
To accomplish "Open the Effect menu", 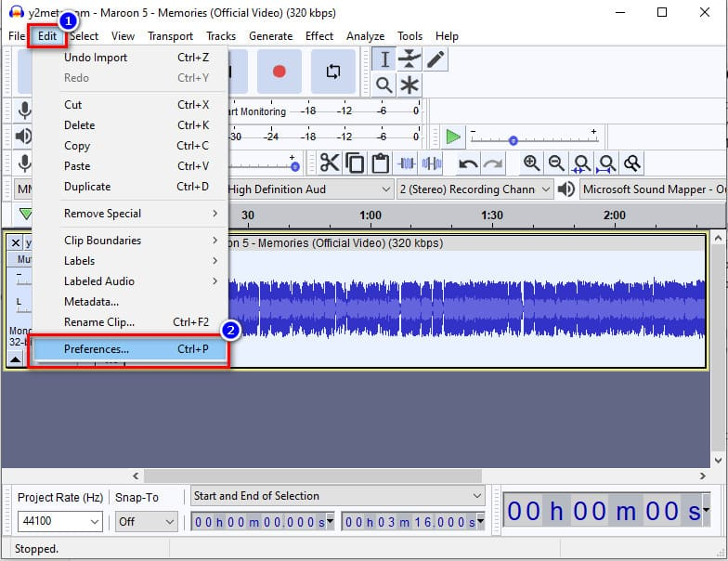I will point(319,36).
